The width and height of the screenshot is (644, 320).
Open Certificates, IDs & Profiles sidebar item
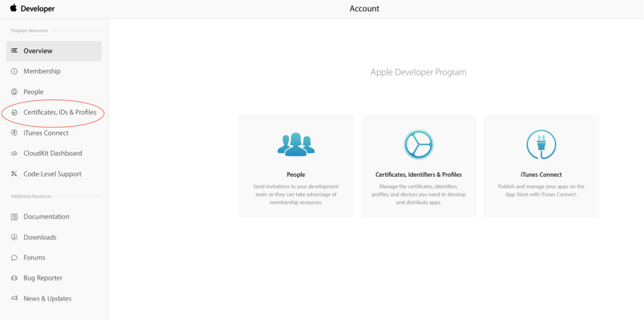[x=60, y=112]
